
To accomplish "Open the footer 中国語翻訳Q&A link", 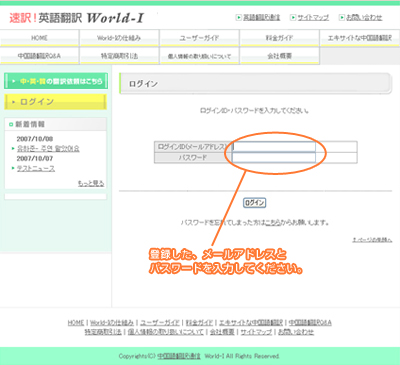I will click(310, 322).
